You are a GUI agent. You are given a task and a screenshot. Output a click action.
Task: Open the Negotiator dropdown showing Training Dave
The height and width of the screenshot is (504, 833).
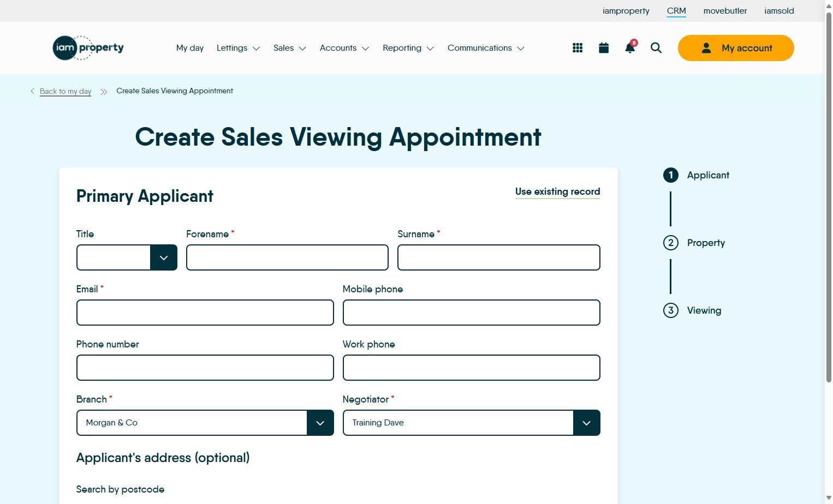point(472,423)
